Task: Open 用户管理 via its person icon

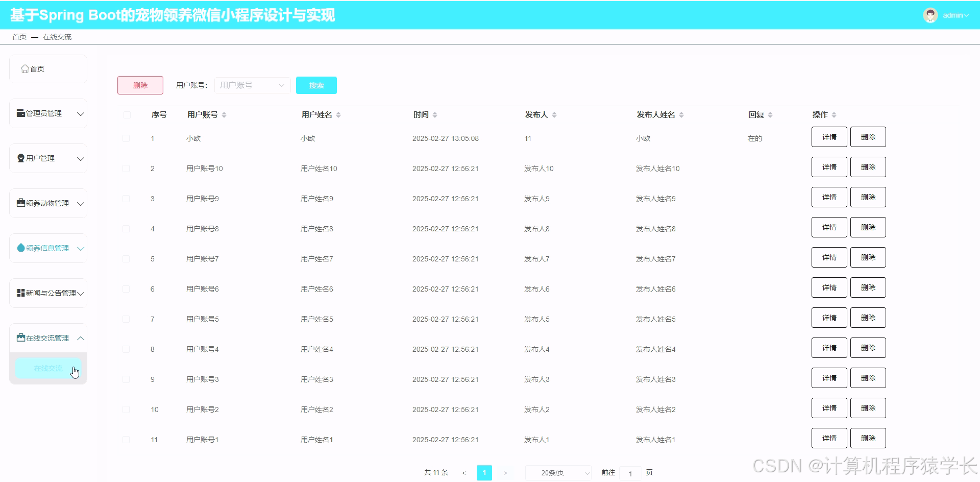Action: (20, 158)
